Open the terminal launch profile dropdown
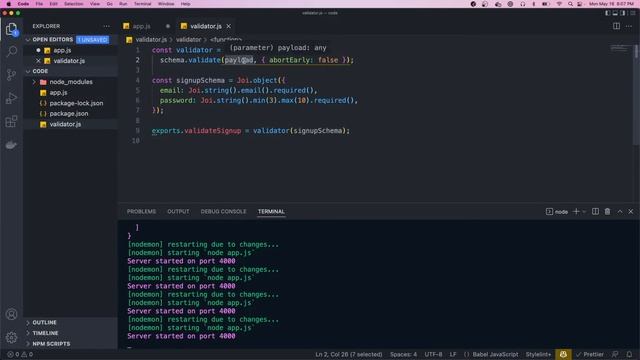 coord(584,211)
